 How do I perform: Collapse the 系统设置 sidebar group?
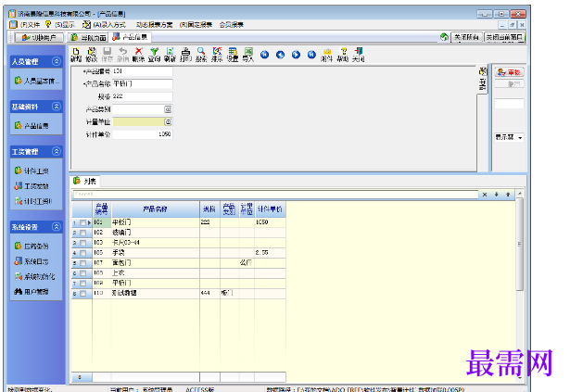(x=56, y=226)
